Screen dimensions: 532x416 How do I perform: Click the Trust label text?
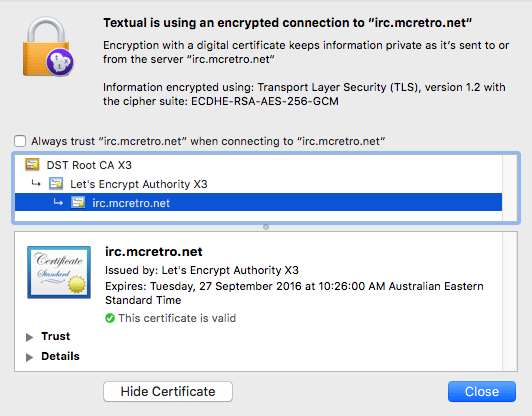tap(56, 336)
